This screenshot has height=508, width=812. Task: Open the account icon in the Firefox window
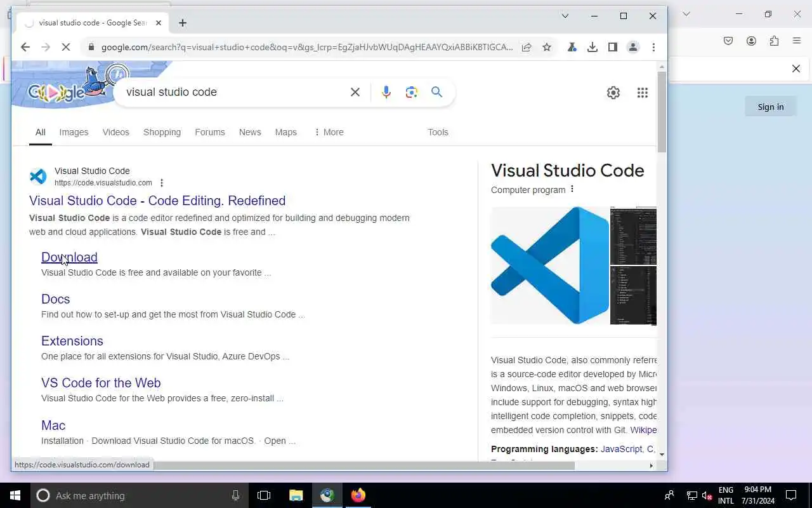[x=751, y=41]
